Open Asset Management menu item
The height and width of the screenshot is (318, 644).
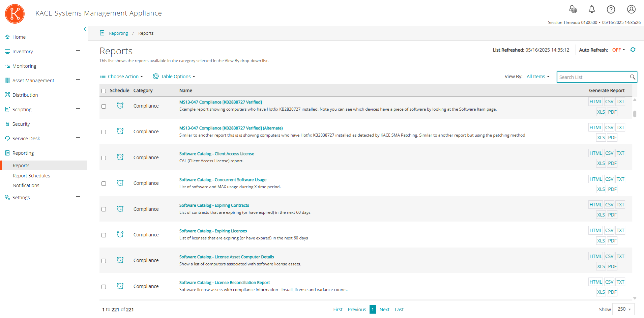[33, 81]
